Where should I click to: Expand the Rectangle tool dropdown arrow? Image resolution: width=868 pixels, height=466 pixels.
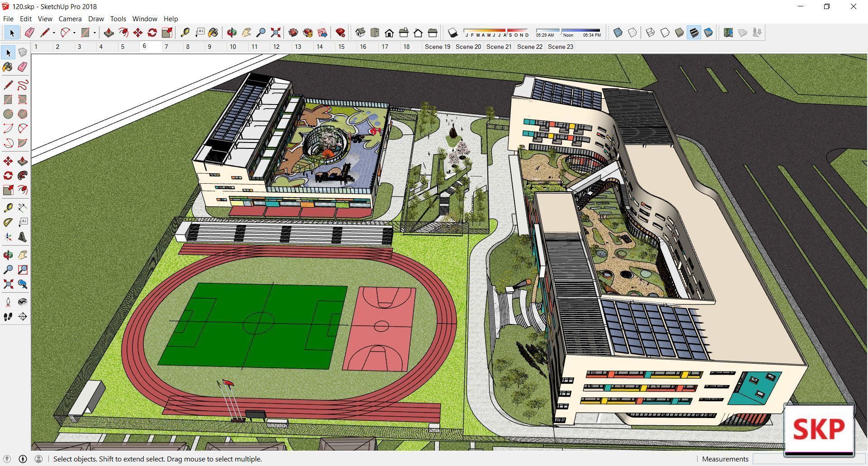coord(94,33)
